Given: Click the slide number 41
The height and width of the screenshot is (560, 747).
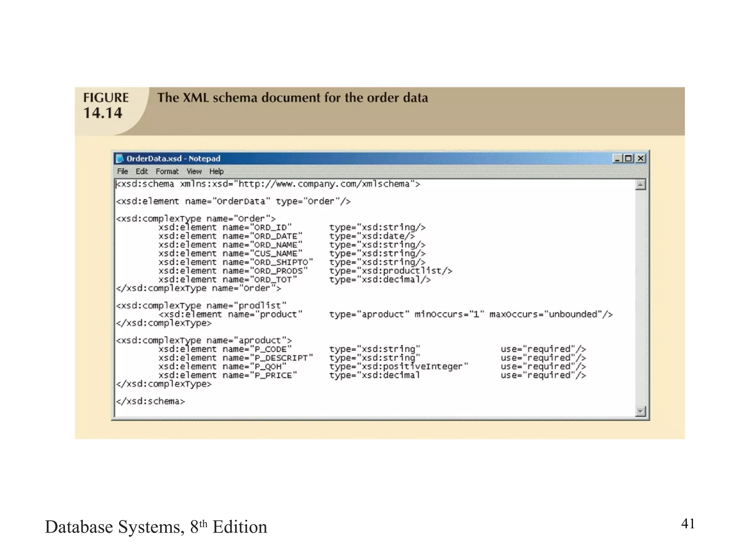Looking at the screenshot, I should (688, 524).
